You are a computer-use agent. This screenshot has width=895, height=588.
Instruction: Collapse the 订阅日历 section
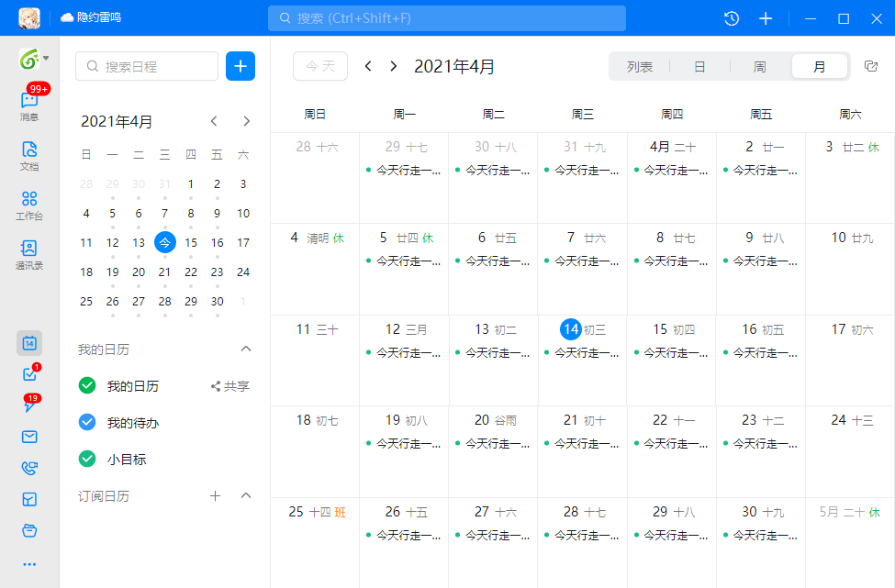[x=245, y=495]
